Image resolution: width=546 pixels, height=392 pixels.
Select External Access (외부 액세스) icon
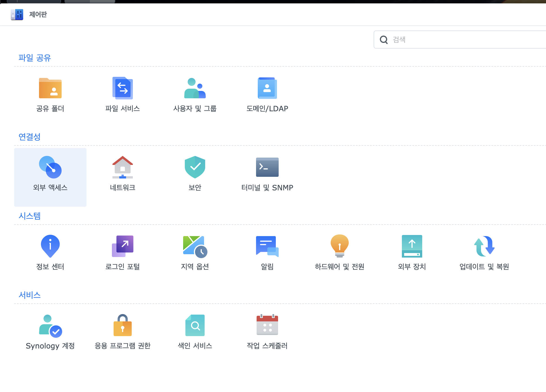click(x=50, y=167)
